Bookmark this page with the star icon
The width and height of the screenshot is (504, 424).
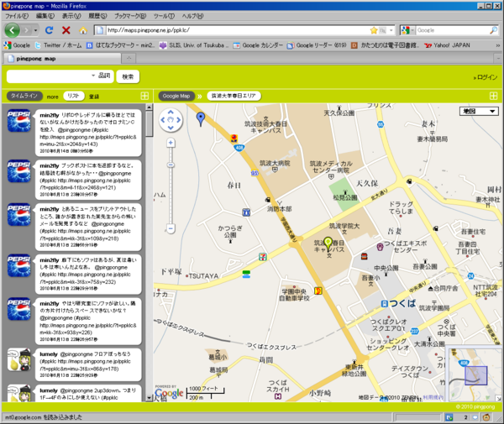[374, 30]
